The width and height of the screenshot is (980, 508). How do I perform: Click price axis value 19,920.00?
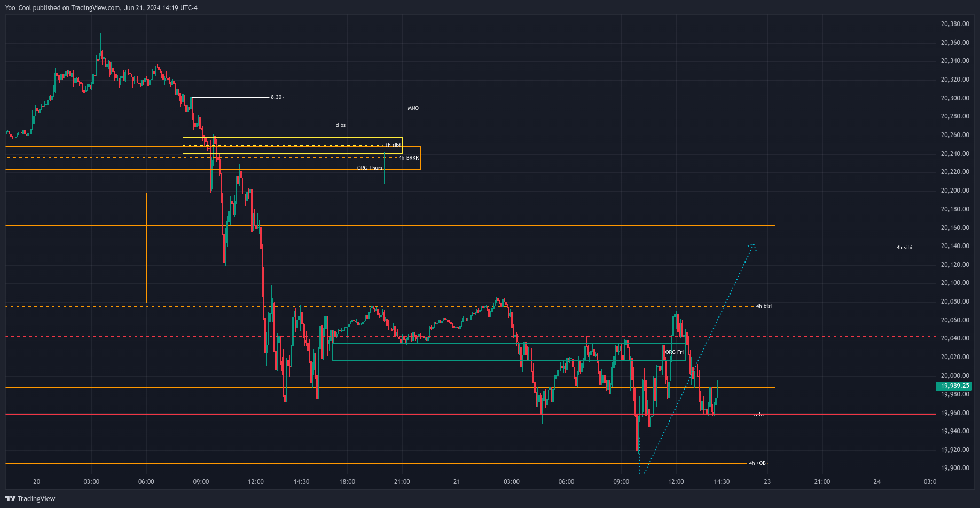(x=955, y=450)
